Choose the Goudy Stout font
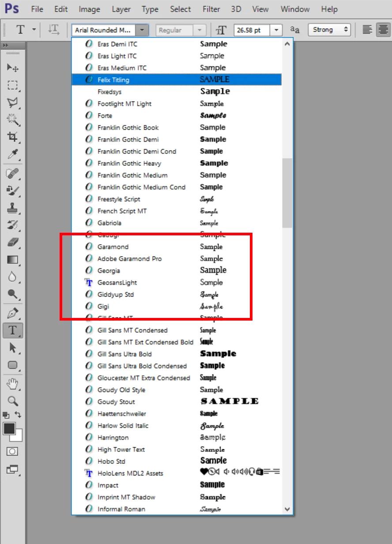This screenshot has width=392, height=544. (x=177, y=401)
